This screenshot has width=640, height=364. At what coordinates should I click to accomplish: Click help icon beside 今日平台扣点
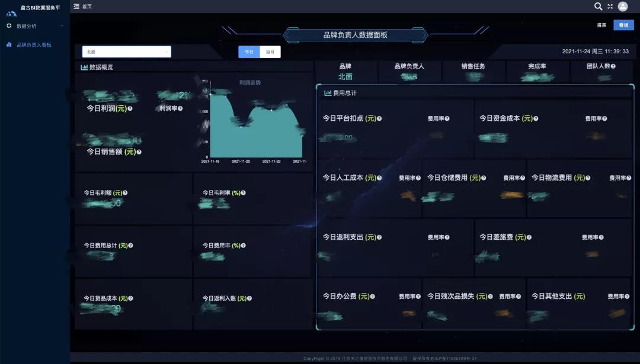379,118
